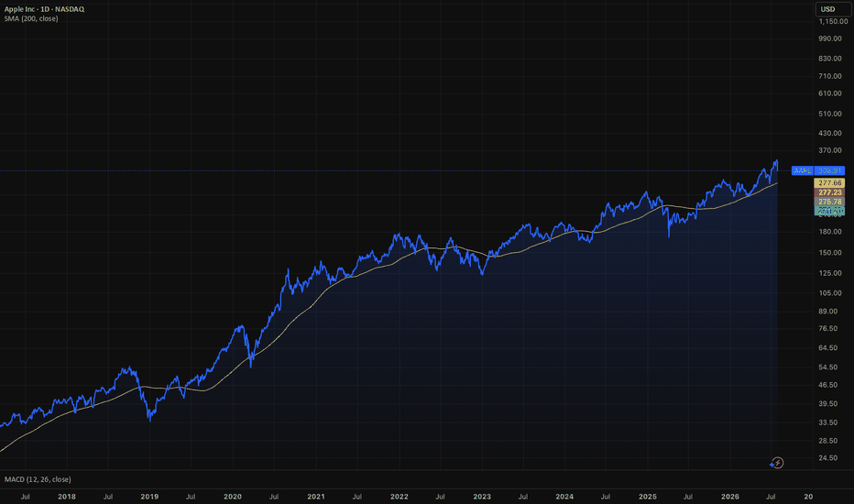Select the MACD (12, 26, close) legend
Image resolution: width=854 pixels, height=504 pixels.
point(38,479)
